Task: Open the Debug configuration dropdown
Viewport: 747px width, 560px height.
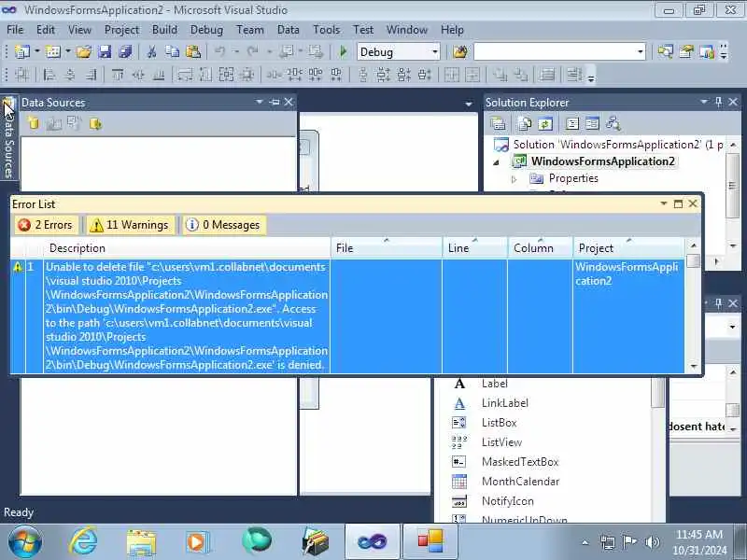Action: click(x=435, y=51)
